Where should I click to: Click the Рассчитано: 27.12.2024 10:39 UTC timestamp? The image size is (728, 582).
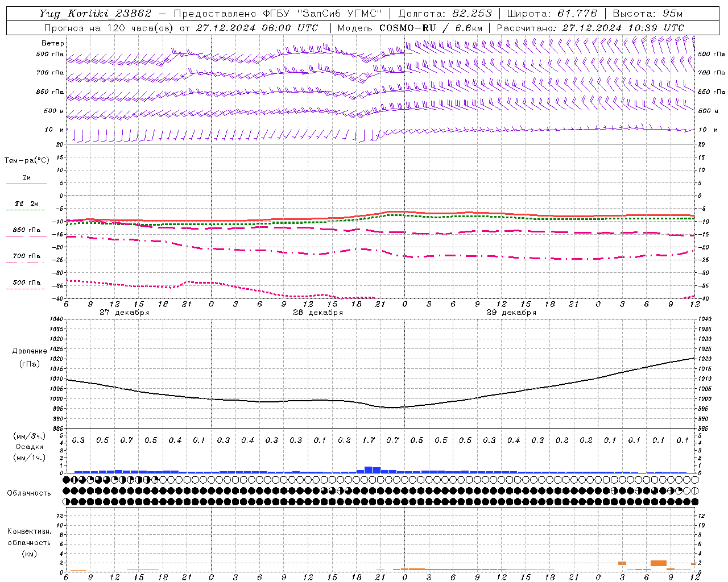tap(590, 28)
